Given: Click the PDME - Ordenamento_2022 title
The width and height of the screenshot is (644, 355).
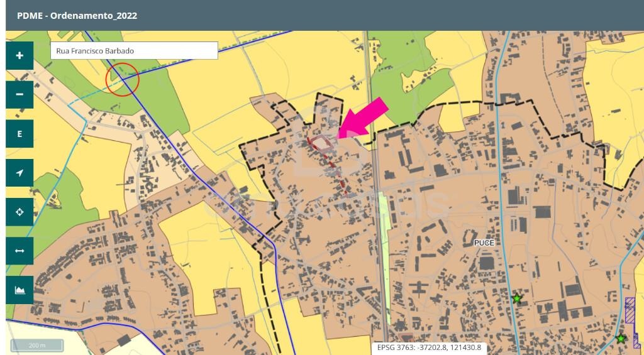Looking at the screenshot, I should click(x=77, y=15).
